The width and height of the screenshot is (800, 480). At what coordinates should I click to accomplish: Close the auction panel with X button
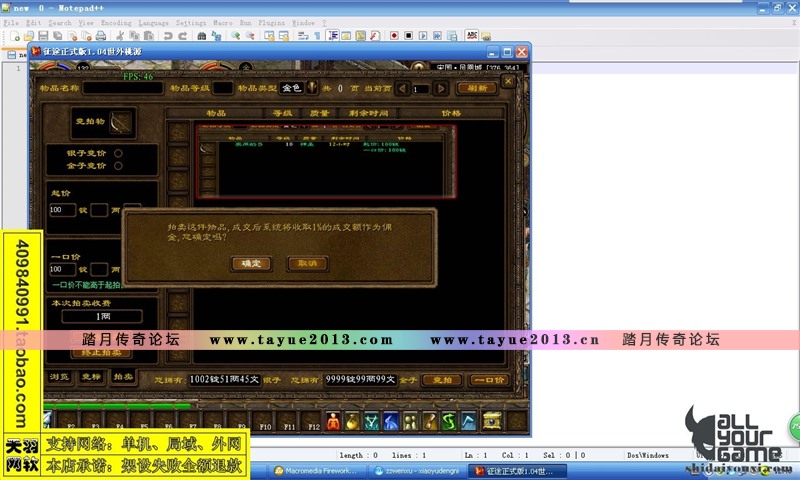pos(508,81)
